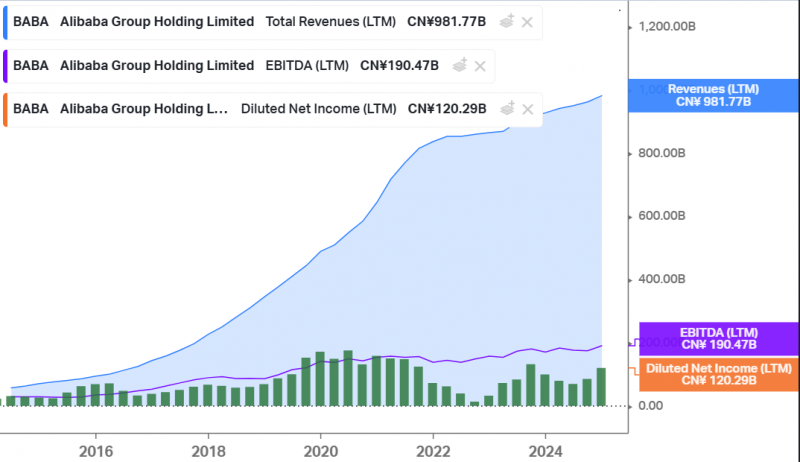Screen dimensions: 800x462
Task: Click the 600.00B y-axis label
Action: tap(662, 216)
